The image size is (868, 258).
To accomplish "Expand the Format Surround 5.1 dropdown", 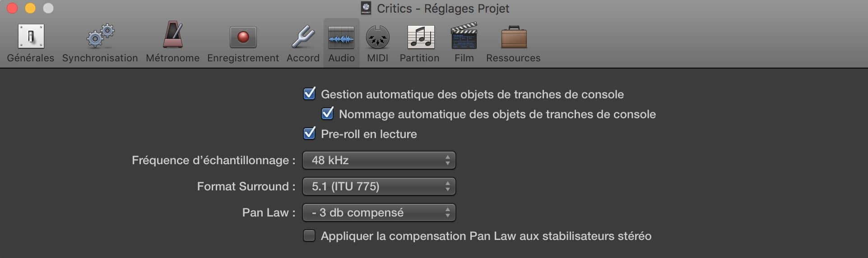I will tap(379, 186).
